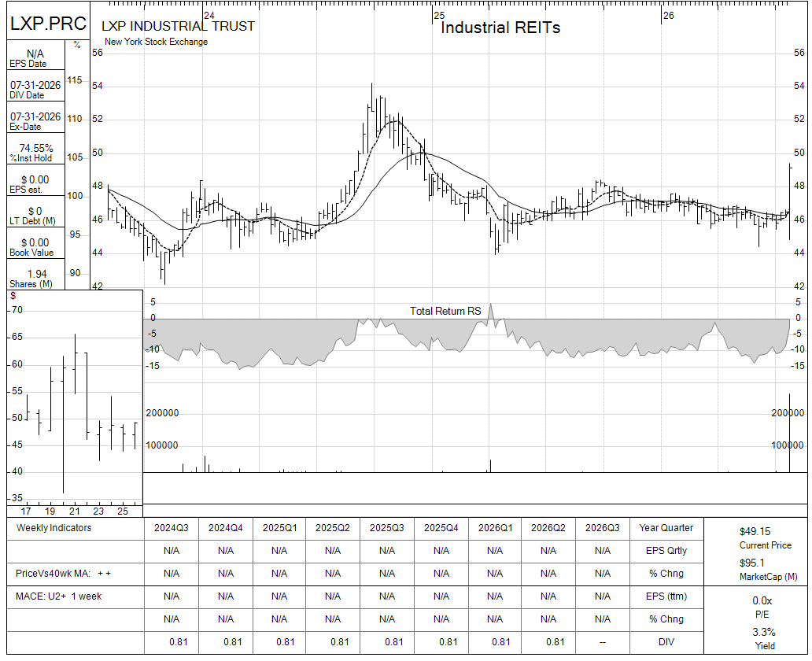This screenshot has height=661, width=812.
Task: Click the 2025Q1 column header
Action: point(279,528)
